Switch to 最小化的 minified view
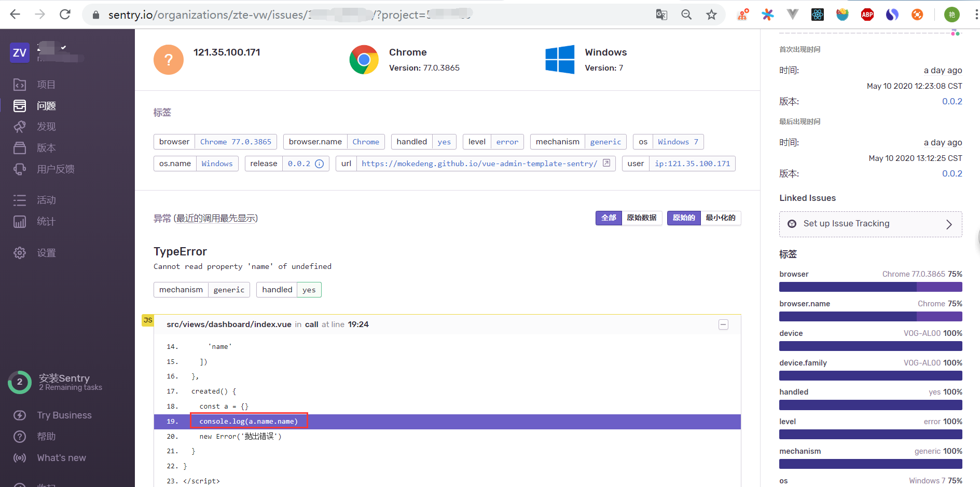 point(721,218)
